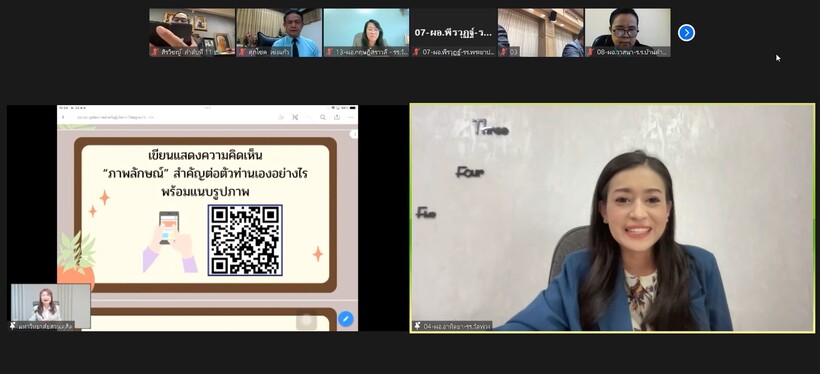Select the 07 participant name tile

453,32
